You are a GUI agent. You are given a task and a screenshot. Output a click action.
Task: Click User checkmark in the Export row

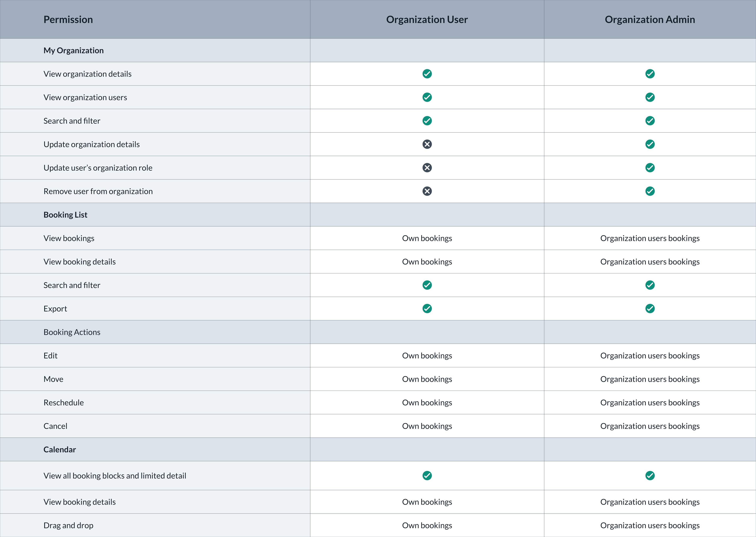427,308
